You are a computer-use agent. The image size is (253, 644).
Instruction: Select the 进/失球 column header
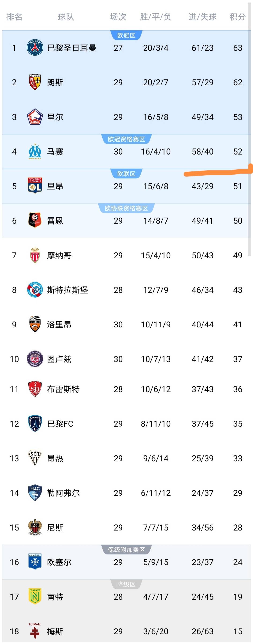[202, 17]
